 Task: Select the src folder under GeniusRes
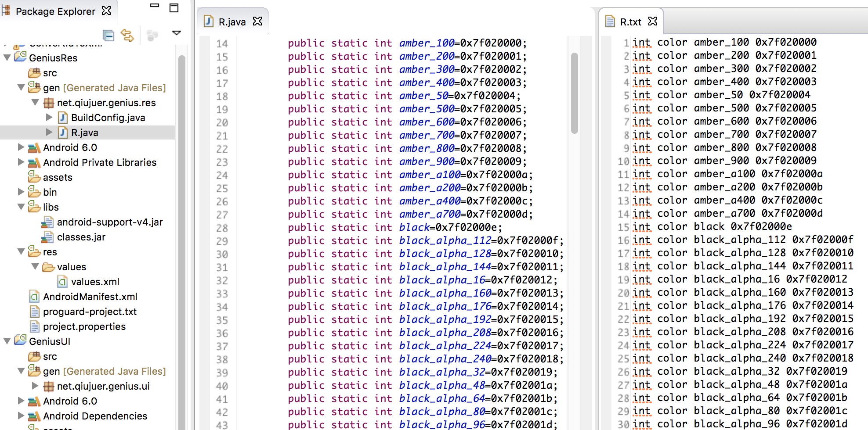50,73
